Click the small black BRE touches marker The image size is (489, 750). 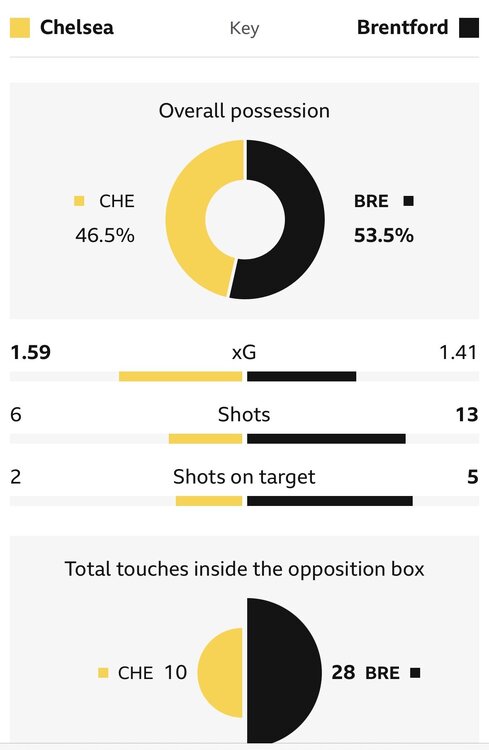coord(415,673)
